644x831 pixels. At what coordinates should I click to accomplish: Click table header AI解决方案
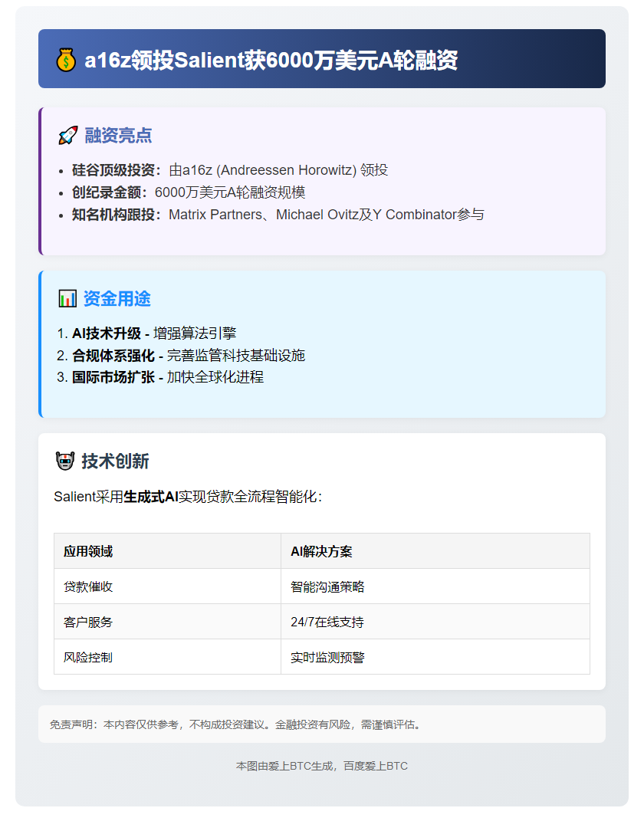pyautogui.click(x=435, y=551)
